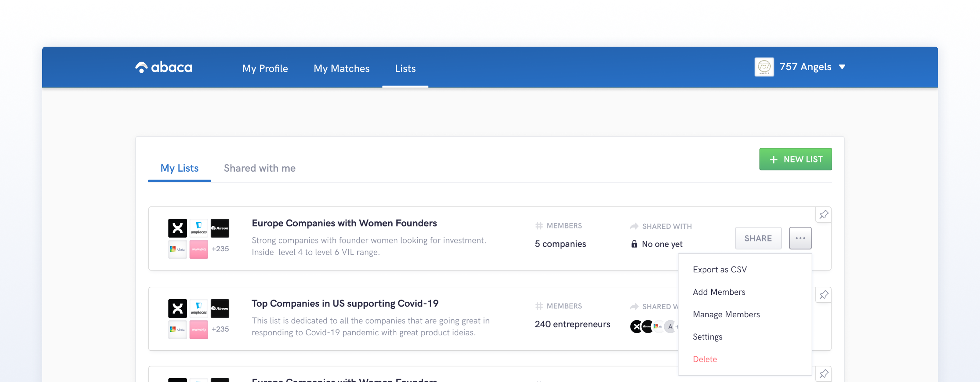Select the Lists navigation tab
The width and height of the screenshot is (980, 382).
coord(405,68)
